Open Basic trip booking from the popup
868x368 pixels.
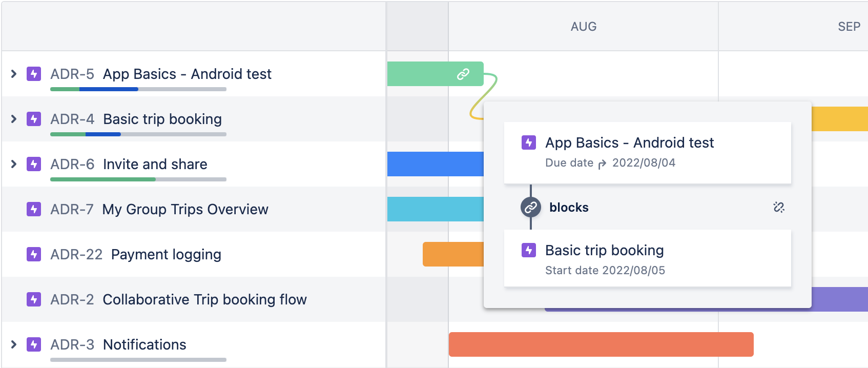pyautogui.click(x=605, y=250)
